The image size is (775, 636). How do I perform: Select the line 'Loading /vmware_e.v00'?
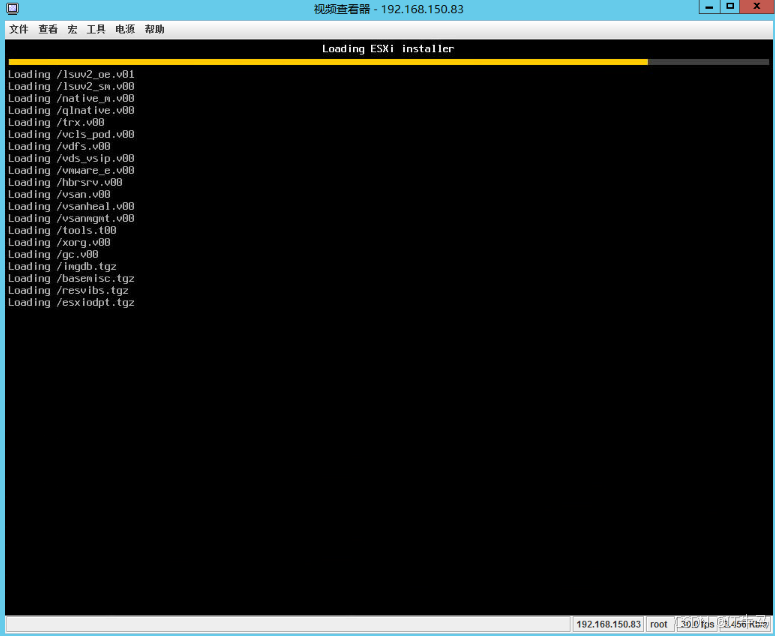coord(71,170)
